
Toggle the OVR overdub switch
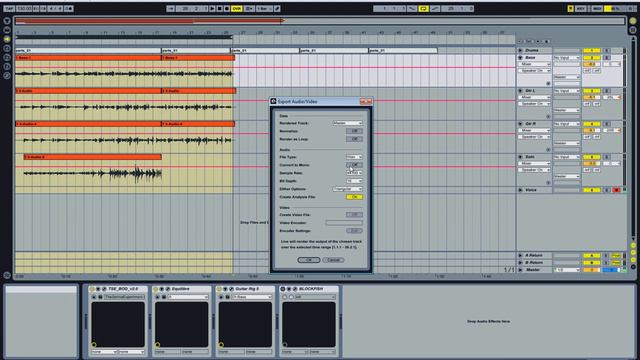click(x=236, y=9)
